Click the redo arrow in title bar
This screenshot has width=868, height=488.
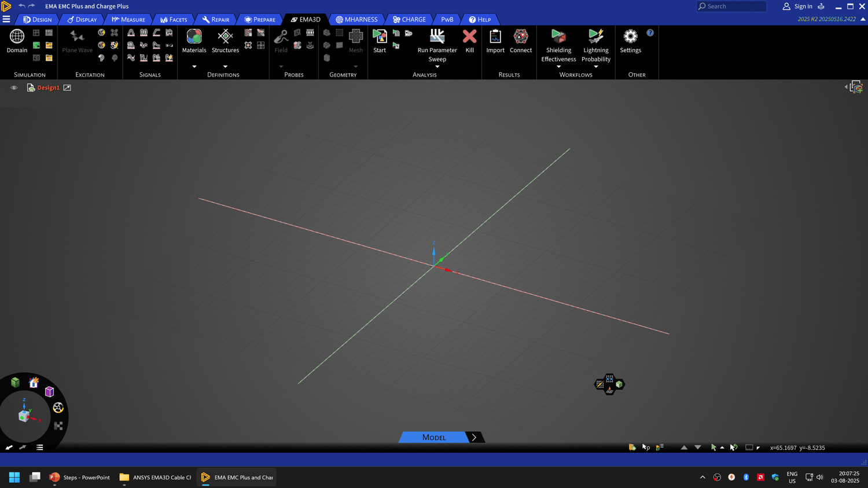(32, 6)
